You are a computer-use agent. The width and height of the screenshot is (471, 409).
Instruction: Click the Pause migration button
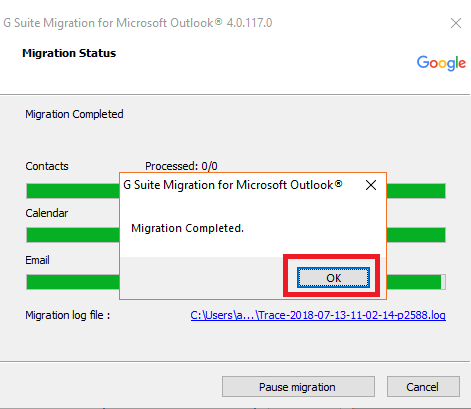tap(298, 387)
